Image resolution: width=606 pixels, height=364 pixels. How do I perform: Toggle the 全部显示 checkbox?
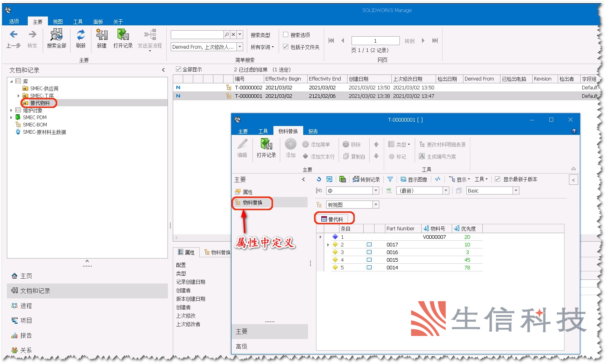[x=178, y=69]
